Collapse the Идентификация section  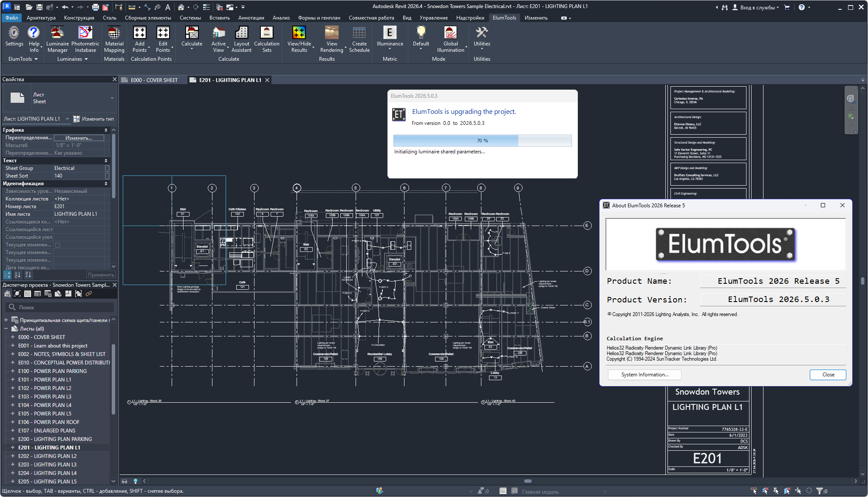point(106,184)
